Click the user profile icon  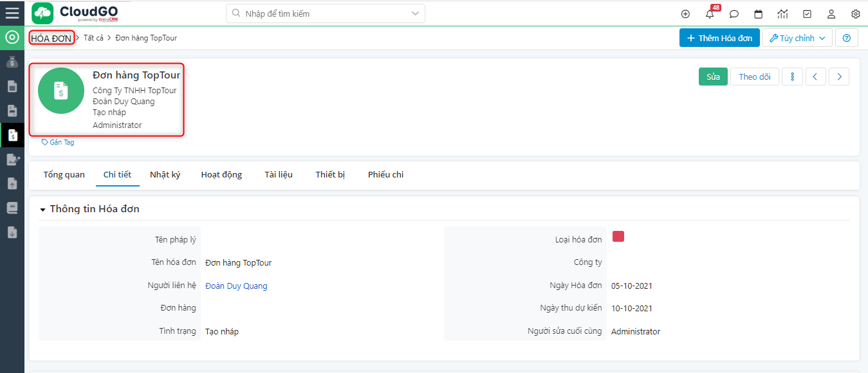831,14
